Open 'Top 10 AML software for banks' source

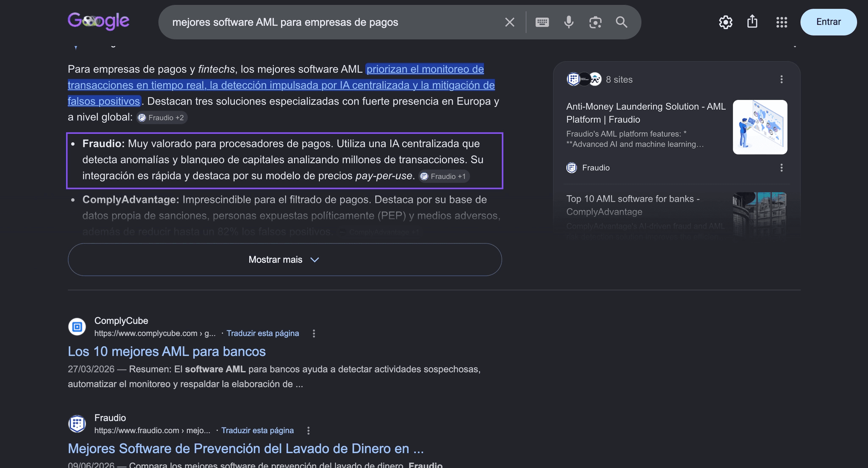(633, 205)
